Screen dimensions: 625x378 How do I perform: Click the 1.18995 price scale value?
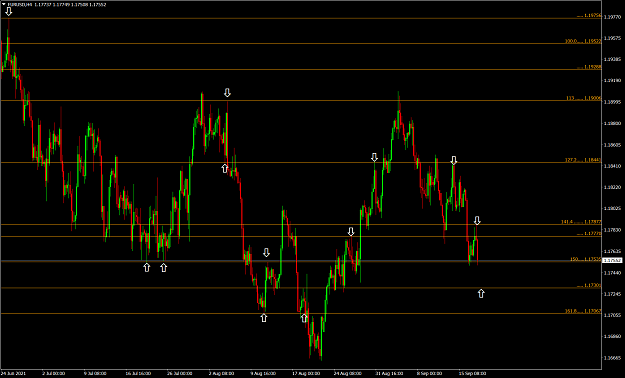(x=613, y=102)
